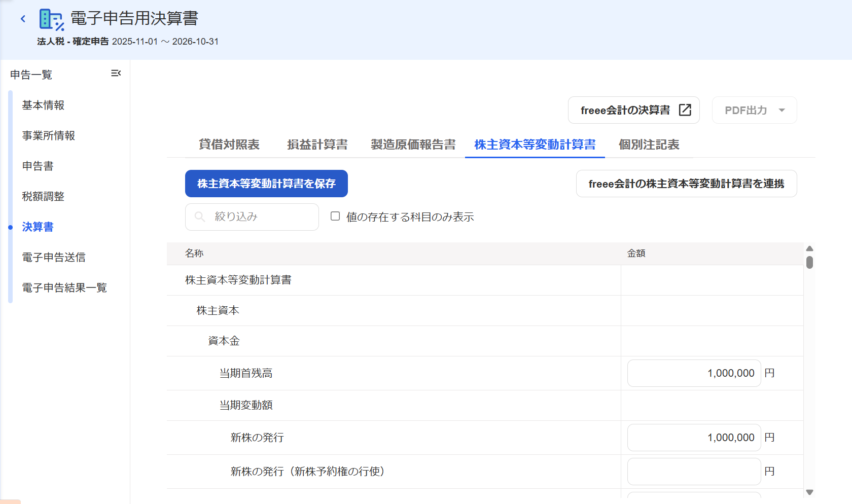Click the 当期首残高 row label
Image resolution: width=852 pixels, height=504 pixels.
pos(246,373)
